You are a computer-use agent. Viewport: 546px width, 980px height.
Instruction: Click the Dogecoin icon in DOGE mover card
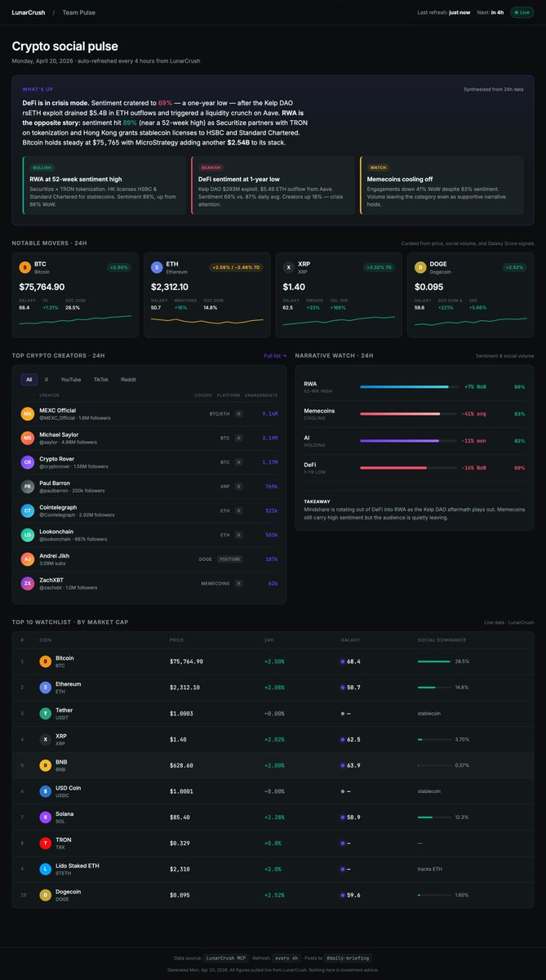[x=420, y=267]
